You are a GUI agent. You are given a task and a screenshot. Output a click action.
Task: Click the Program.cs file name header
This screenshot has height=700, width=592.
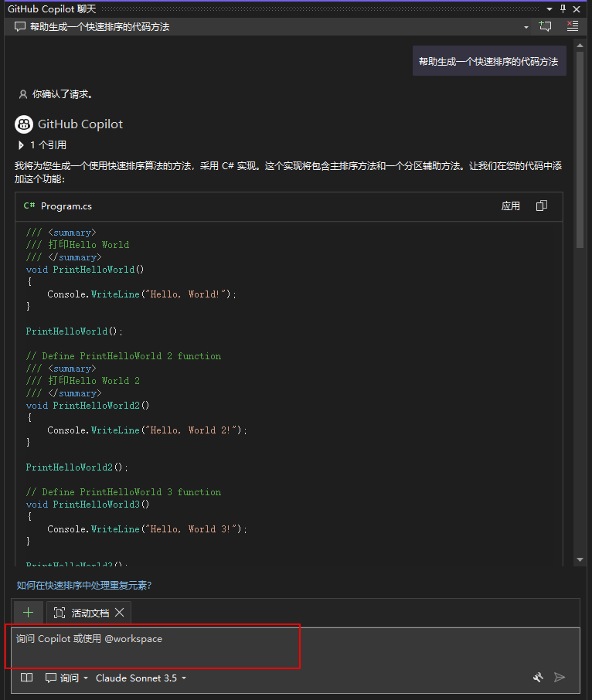(66, 206)
